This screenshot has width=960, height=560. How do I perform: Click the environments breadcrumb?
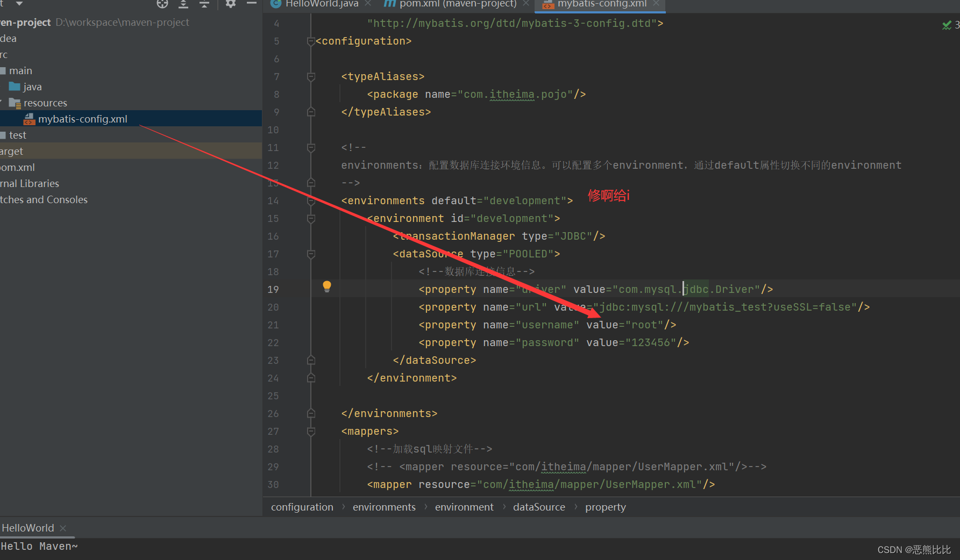tap(384, 507)
